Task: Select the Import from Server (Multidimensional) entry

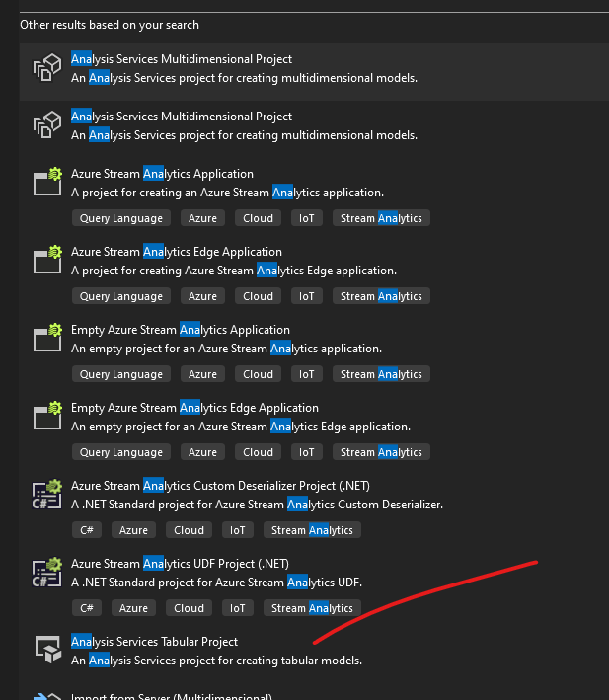Action: pos(171,696)
